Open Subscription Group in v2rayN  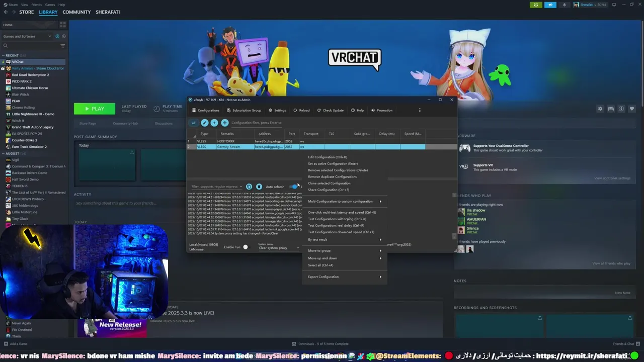(x=244, y=110)
